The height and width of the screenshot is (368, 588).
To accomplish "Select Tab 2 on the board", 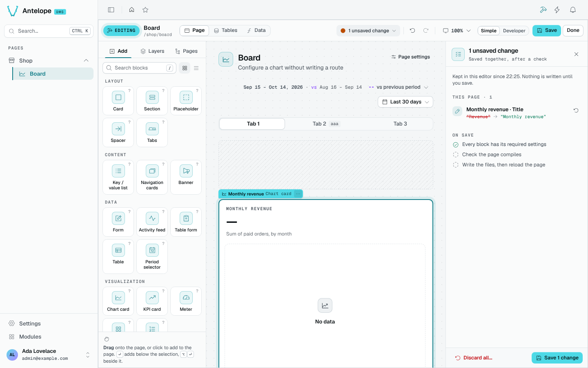I will [x=325, y=124].
